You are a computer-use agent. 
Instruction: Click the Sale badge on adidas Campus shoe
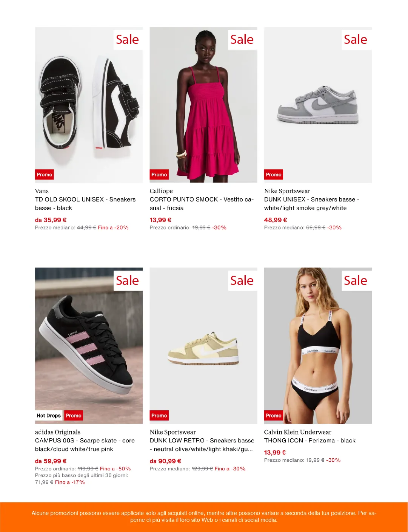tap(128, 281)
